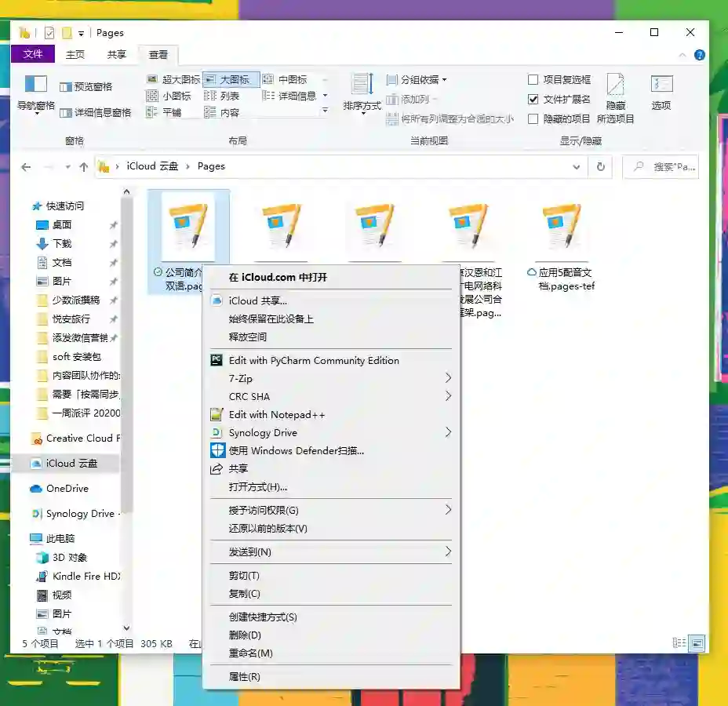
Task: Enable hidden items (隐藏的项目) checkbox
Action: pyautogui.click(x=533, y=118)
